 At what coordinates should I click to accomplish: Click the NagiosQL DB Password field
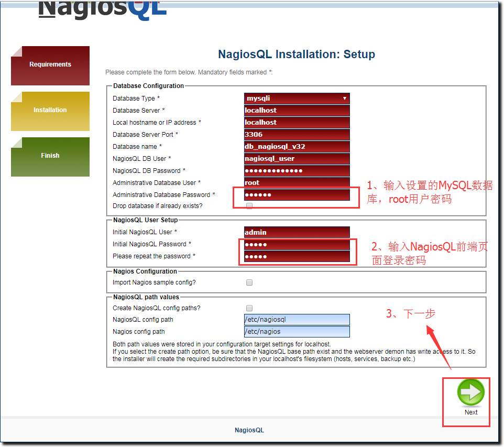point(297,171)
